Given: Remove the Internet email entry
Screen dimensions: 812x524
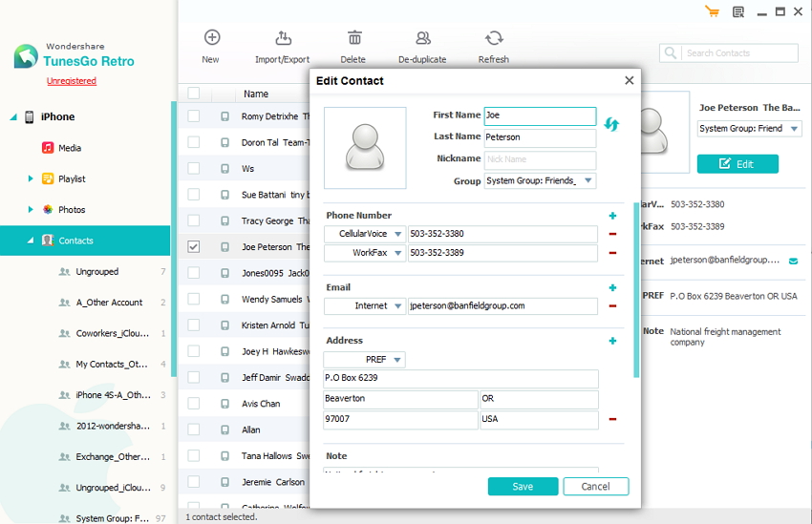Looking at the screenshot, I should [612, 306].
